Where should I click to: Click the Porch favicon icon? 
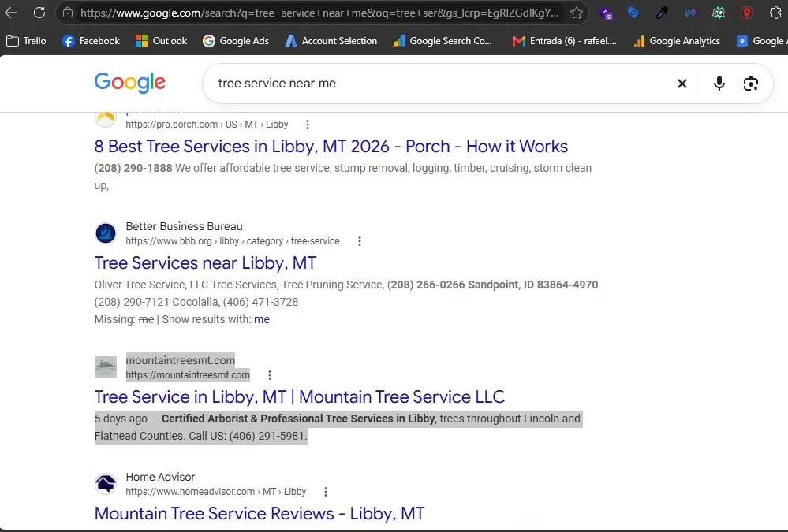tap(106, 118)
